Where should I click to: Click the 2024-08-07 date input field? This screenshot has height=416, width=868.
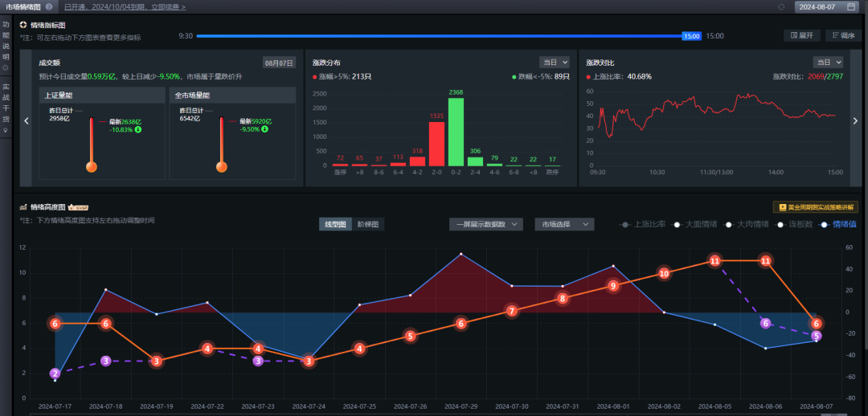826,7
